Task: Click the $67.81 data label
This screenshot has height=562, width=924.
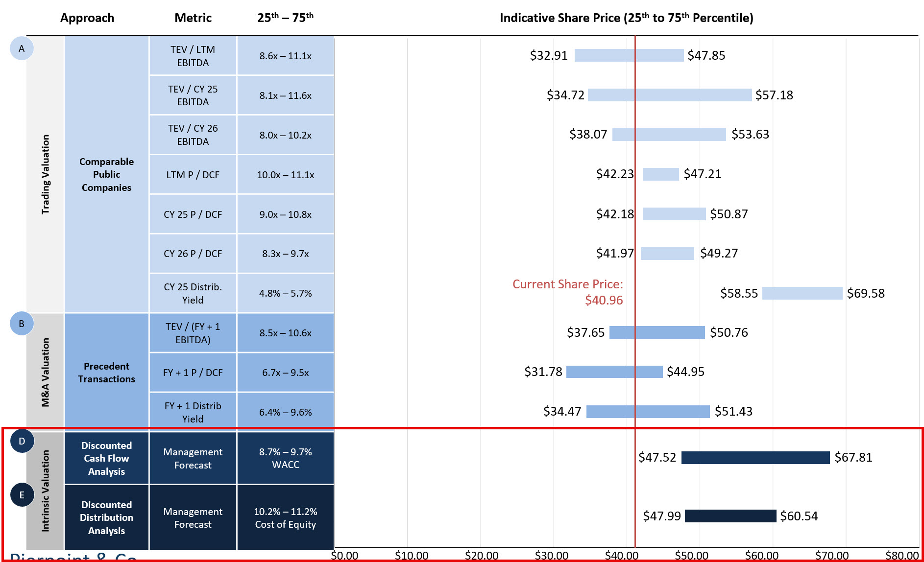Action: click(x=853, y=457)
